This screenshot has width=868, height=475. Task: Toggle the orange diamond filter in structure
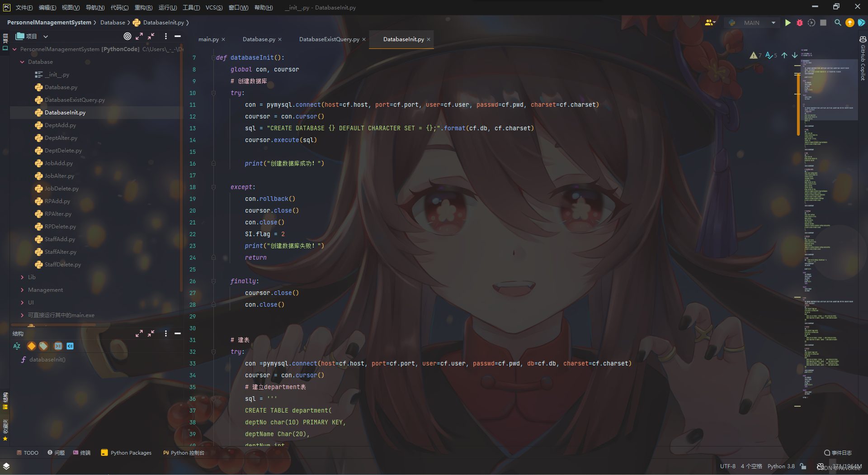[31, 346]
